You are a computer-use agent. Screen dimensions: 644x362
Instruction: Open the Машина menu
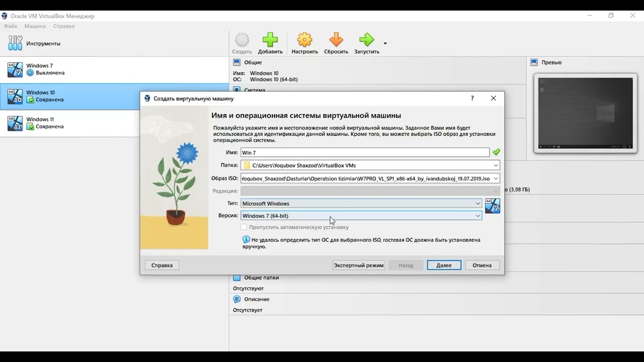(35, 26)
